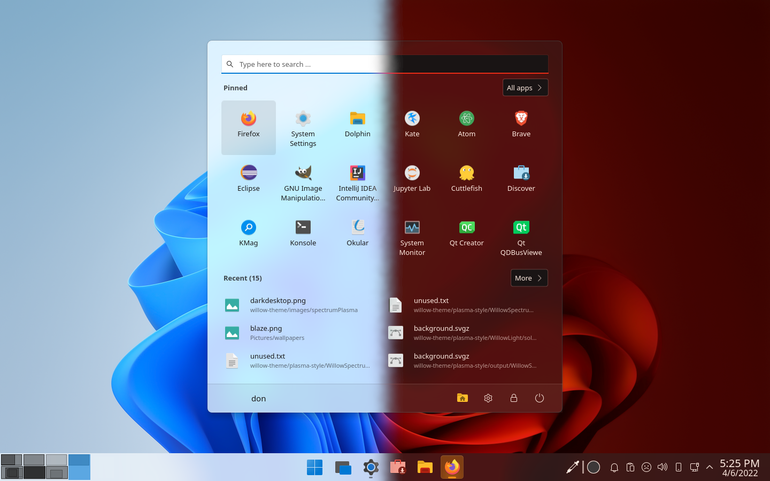Launch Firefox from pinned apps
The height and width of the screenshot is (481, 770).
248,127
